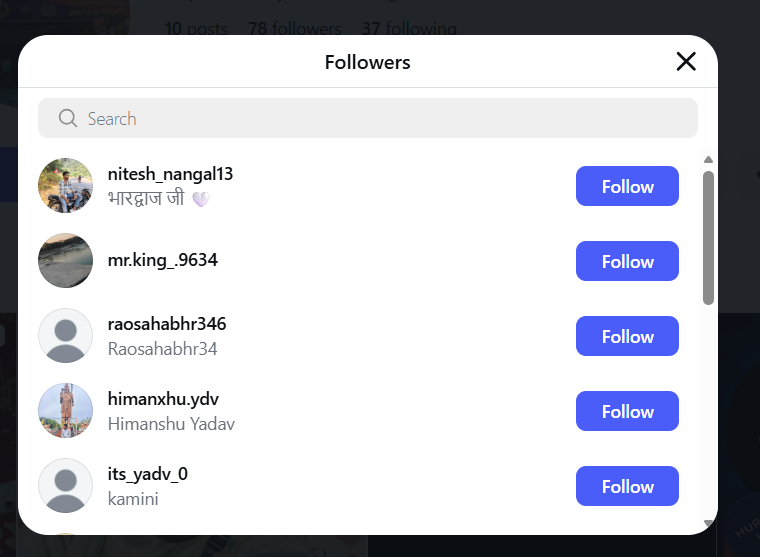Screen dimensions: 760x557
Task: Tap Follow button for himanxhu.ydv
Action: click(x=627, y=412)
